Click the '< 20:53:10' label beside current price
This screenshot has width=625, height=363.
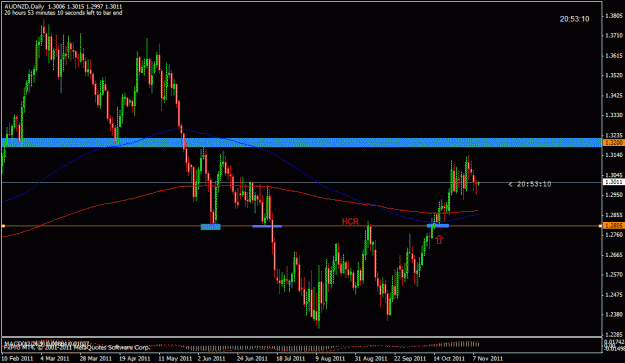[530, 184]
